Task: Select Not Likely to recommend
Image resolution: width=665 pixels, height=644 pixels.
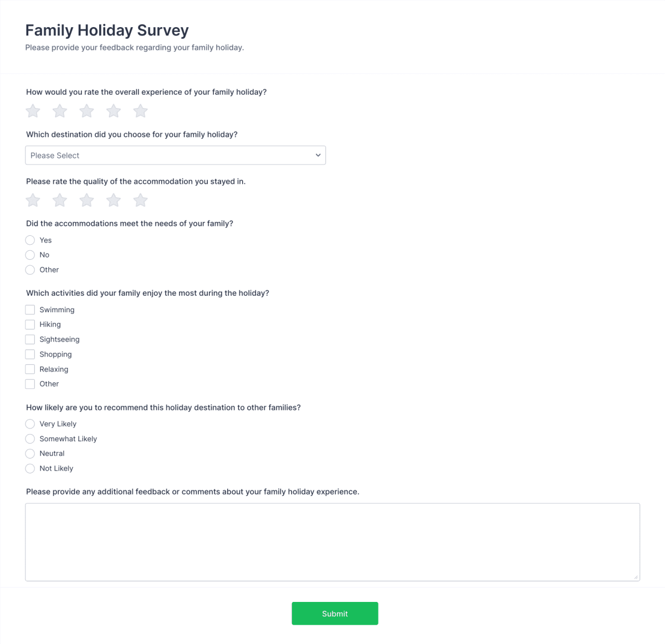Action: click(29, 468)
